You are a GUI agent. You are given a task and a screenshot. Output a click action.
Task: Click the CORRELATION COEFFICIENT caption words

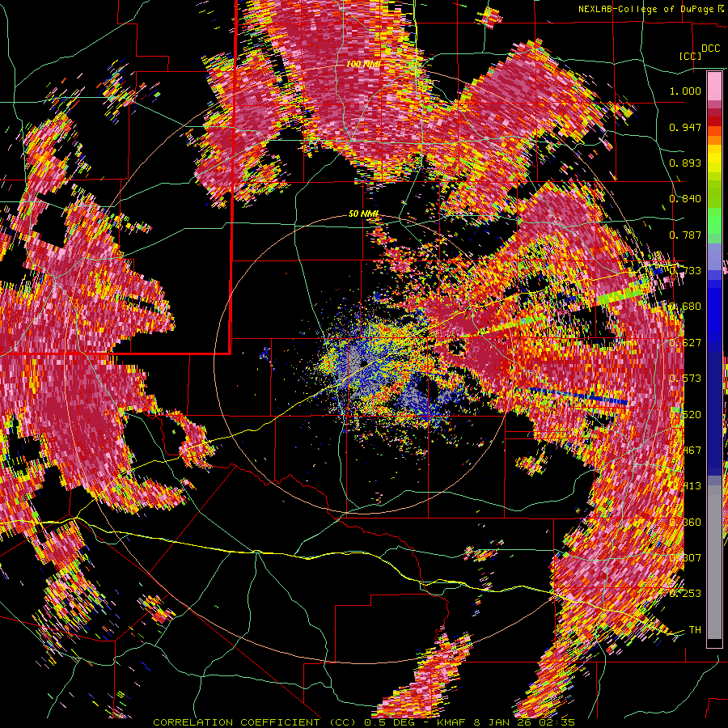pos(236,722)
